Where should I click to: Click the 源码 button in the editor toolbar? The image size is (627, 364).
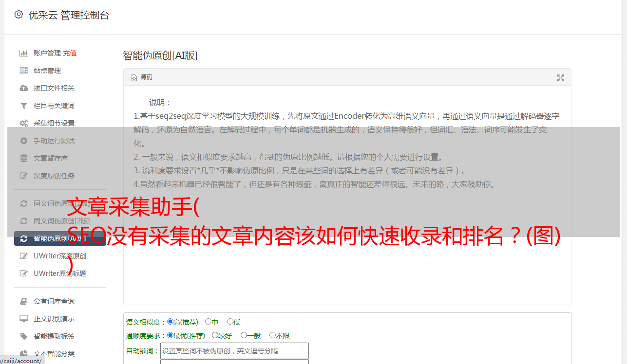(142, 77)
